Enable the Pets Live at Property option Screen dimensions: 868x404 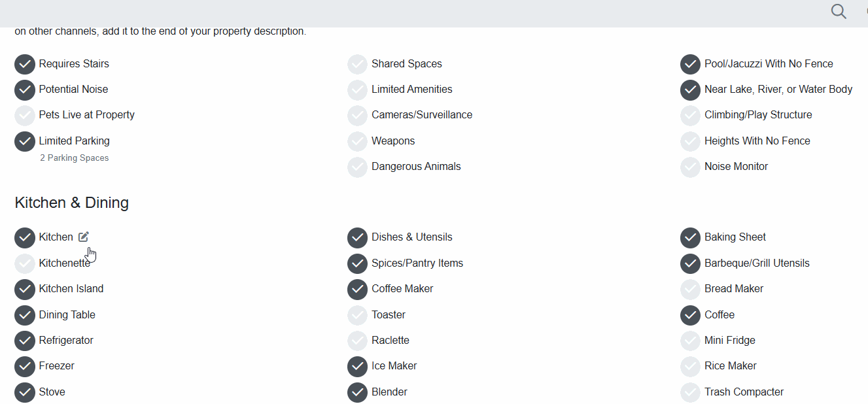(25, 115)
